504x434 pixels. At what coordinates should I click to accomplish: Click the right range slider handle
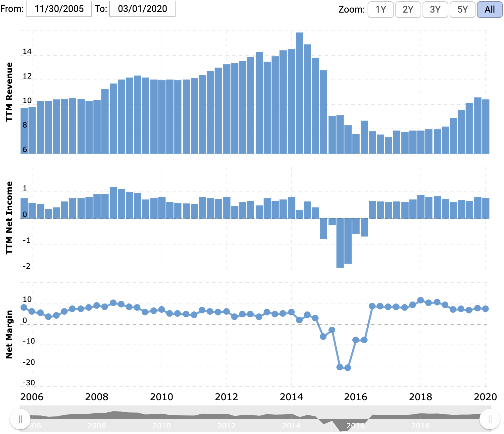coord(490,419)
